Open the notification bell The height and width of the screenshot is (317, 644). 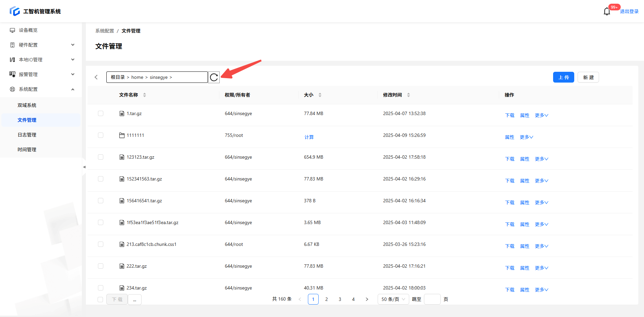click(607, 11)
